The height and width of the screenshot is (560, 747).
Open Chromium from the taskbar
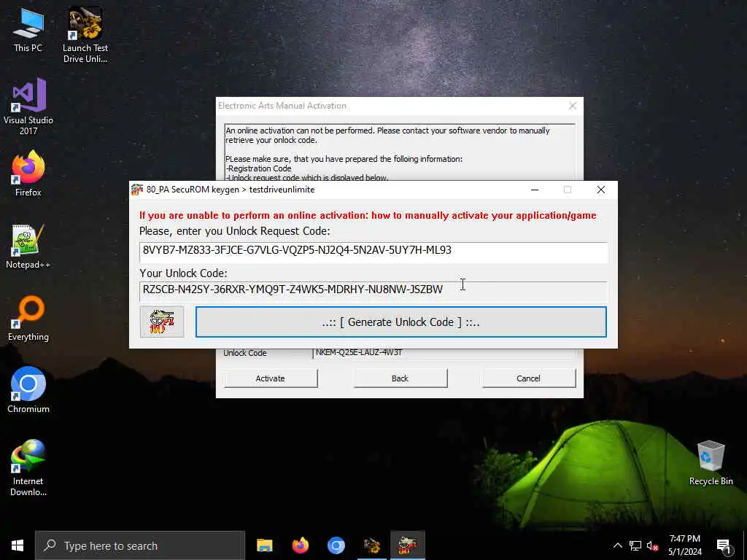click(x=336, y=545)
